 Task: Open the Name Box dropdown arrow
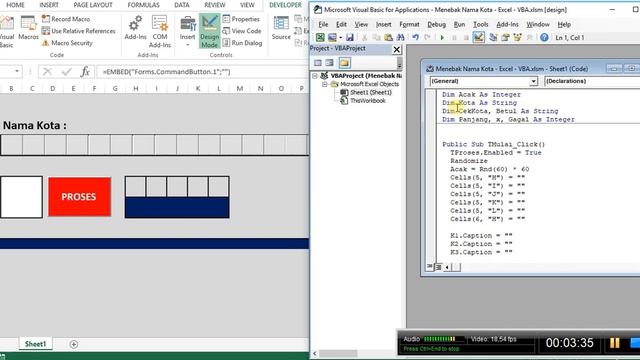(17, 71)
